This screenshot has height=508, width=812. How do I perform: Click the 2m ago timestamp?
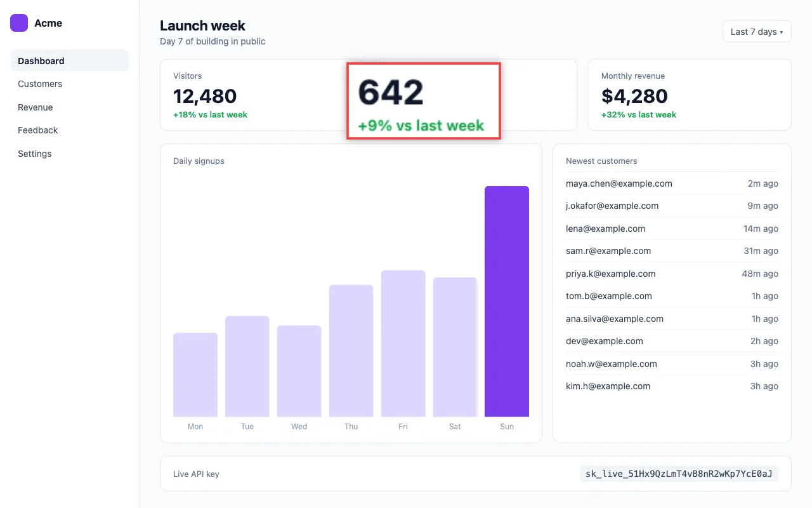763,184
